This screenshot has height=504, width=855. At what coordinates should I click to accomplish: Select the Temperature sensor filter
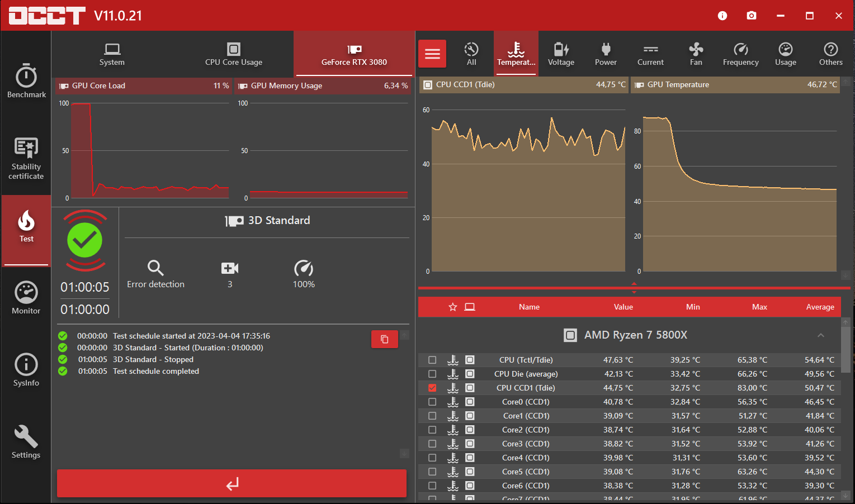(x=516, y=54)
